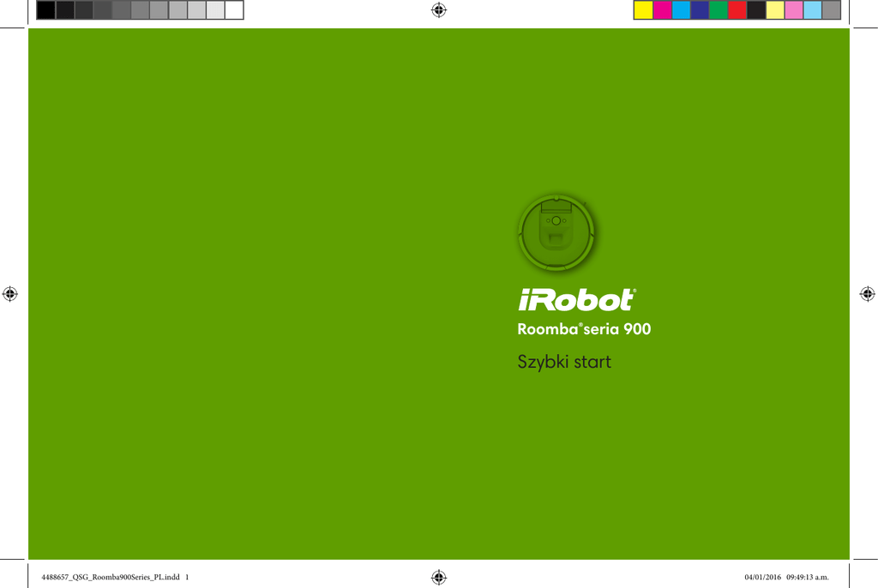This screenshot has height=588, width=878.
Task: Click the footer file name 4488657_QSG_Roomba900Series_PL.indd
Action: pos(114,577)
